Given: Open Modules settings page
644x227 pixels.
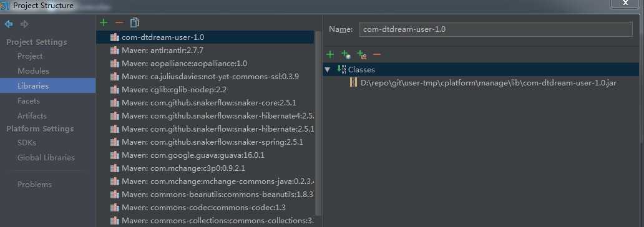Looking at the screenshot, I should click(33, 70).
